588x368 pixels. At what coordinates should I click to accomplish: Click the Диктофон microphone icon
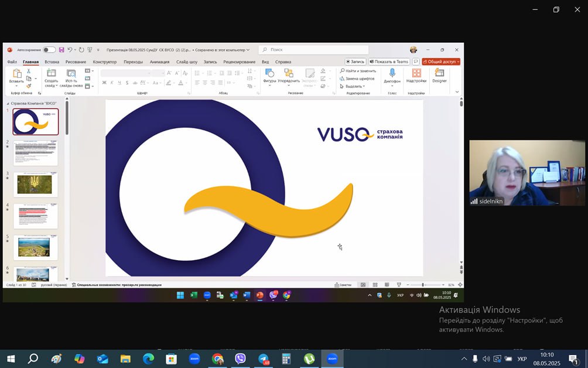(392, 73)
